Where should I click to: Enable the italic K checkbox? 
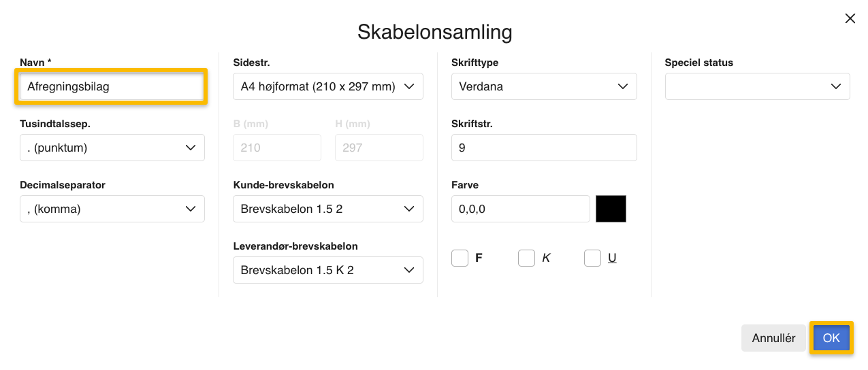pos(526,258)
